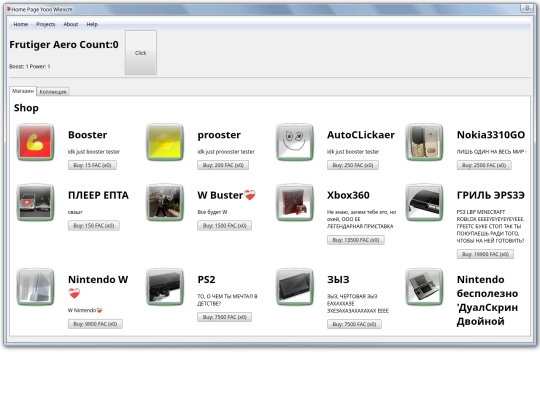Click the red Xbox360 console icon

coord(294,202)
